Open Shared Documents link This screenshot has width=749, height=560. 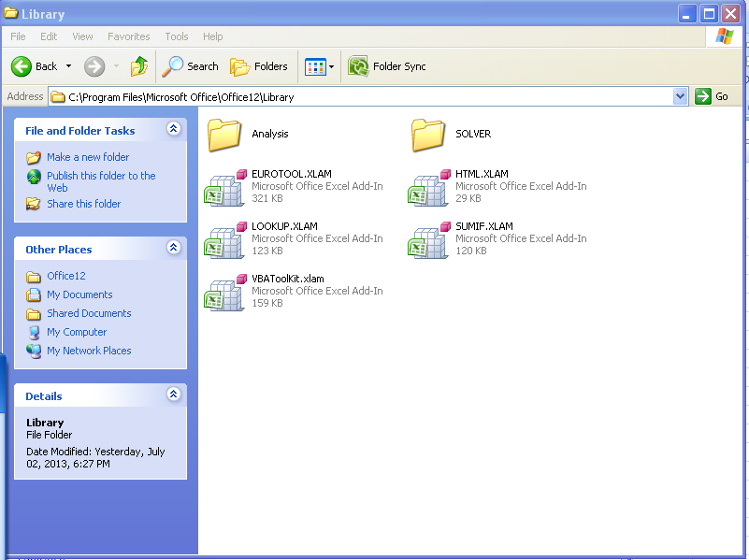[x=89, y=313]
